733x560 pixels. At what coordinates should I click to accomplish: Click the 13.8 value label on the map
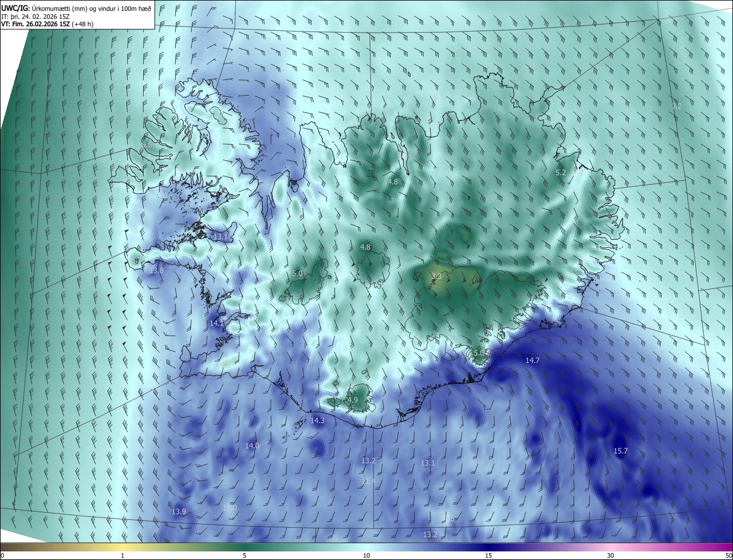[156, 270]
